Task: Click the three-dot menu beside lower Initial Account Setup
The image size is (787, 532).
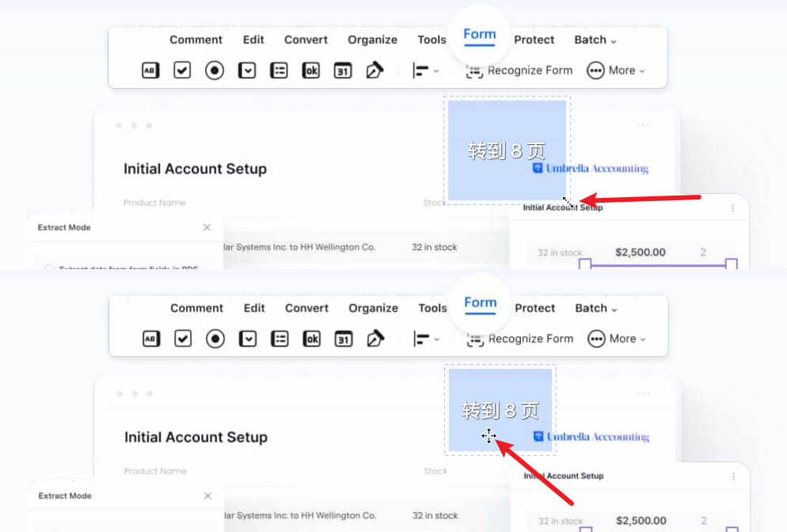Action: 733,477
